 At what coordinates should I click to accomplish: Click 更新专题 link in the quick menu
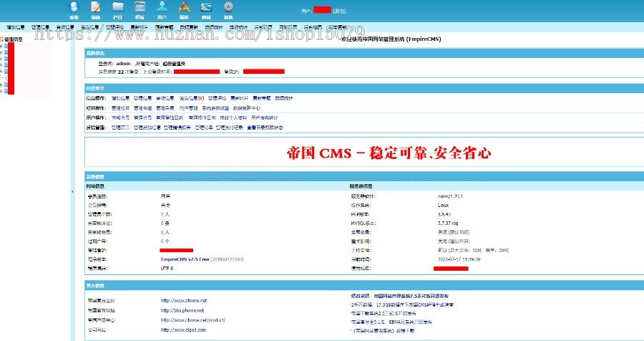coord(262,98)
